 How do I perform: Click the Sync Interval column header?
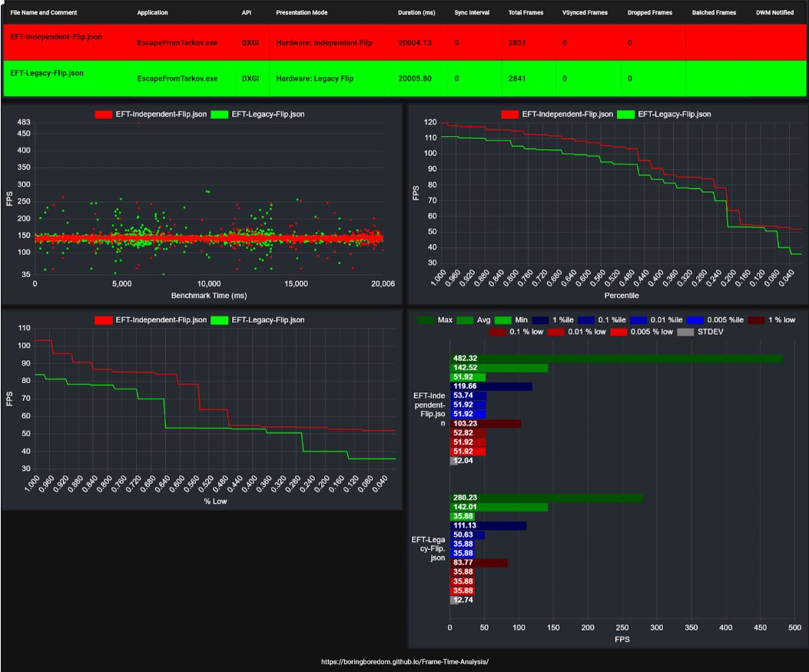(x=472, y=12)
